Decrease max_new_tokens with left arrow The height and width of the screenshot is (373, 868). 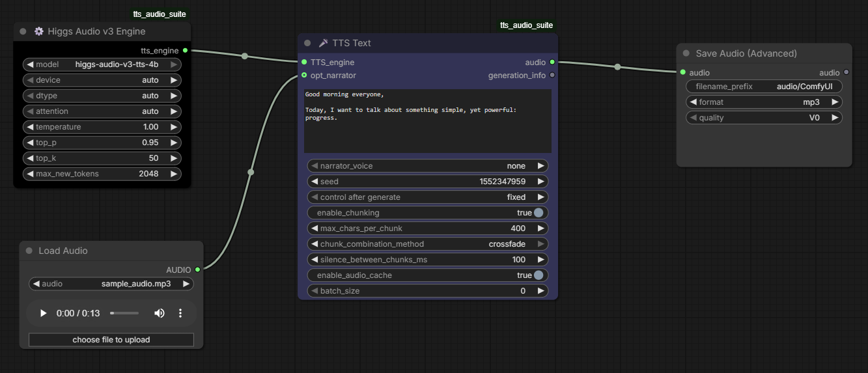pyautogui.click(x=30, y=174)
